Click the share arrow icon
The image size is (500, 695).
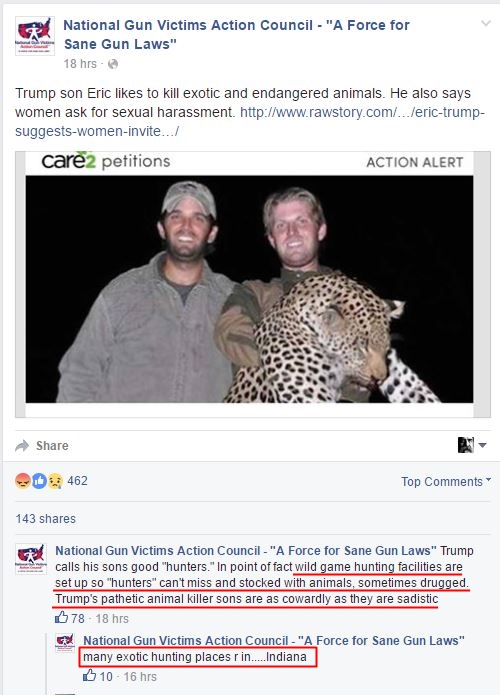click(22, 445)
